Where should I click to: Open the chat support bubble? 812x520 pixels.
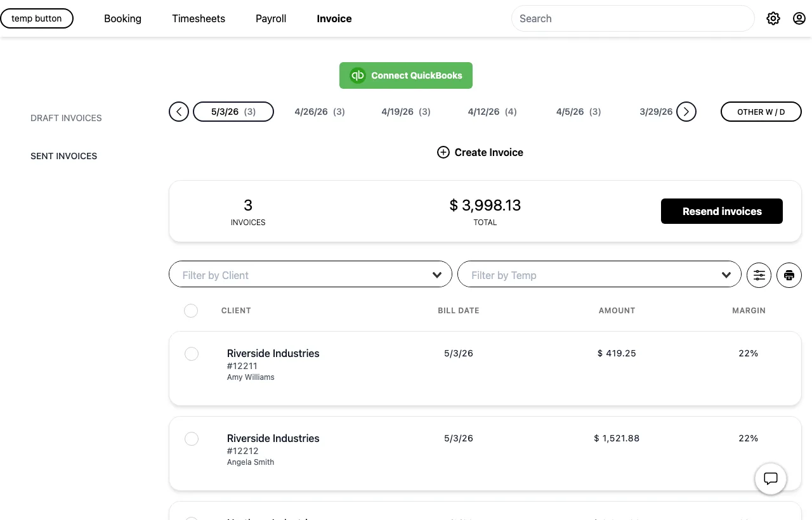pyautogui.click(x=771, y=478)
